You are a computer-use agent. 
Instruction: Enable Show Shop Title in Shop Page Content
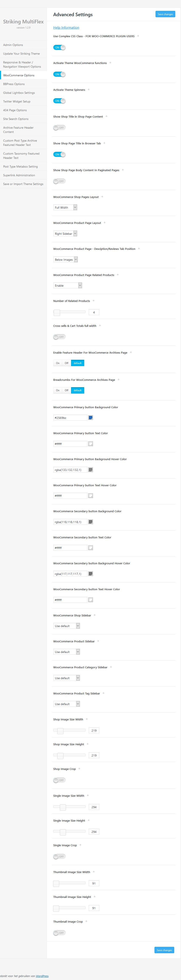[x=59, y=128]
